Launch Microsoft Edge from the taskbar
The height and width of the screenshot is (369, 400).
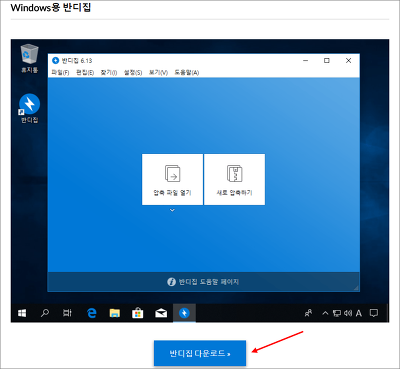[x=91, y=313]
